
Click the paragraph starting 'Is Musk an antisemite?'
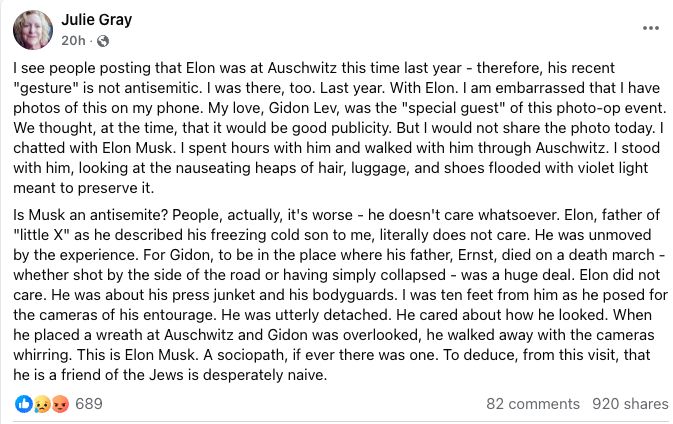340,295
